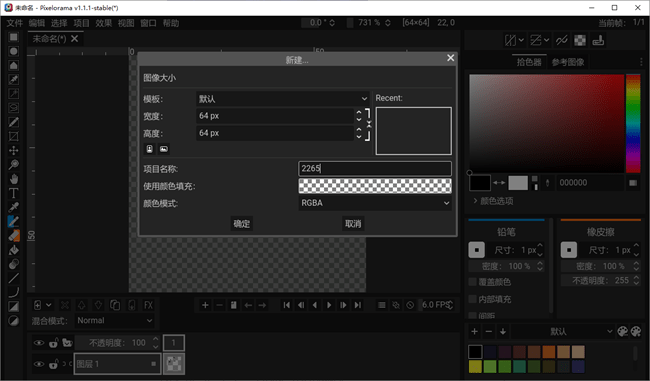The width and height of the screenshot is (650, 381).
Task: Click the 确定 button in dialog
Action: 242,224
